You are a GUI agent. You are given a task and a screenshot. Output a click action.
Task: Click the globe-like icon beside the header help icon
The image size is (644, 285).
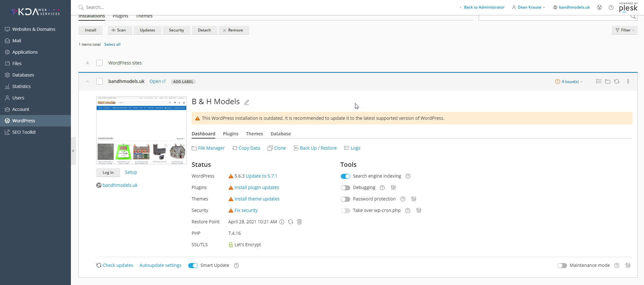pos(599,7)
